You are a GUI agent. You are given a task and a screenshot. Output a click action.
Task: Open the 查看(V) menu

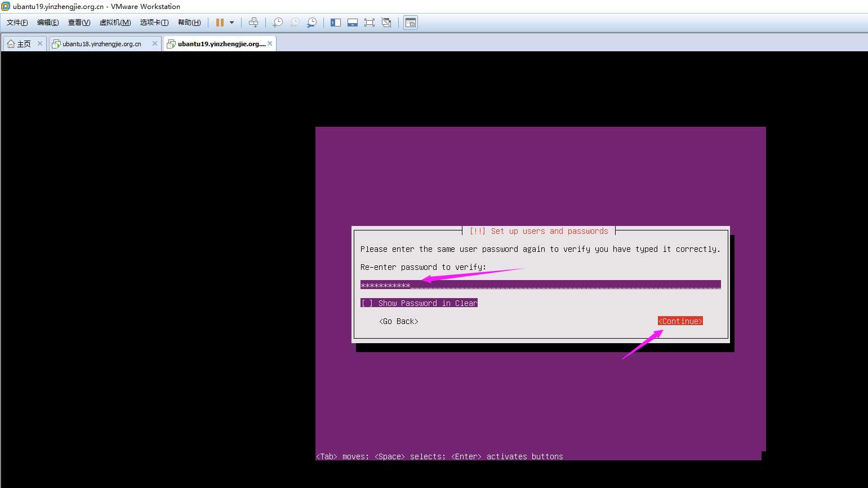(79, 23)
